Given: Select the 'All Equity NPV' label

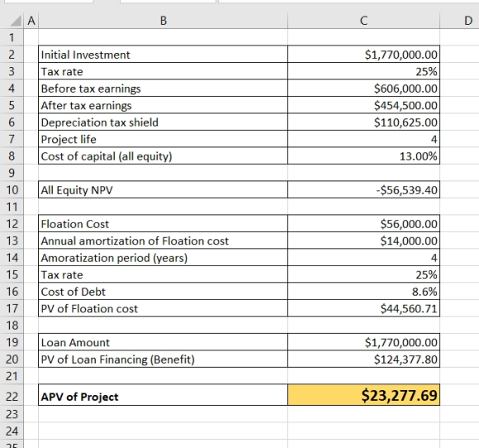Looking at the screenshot, I should [164, 190].
